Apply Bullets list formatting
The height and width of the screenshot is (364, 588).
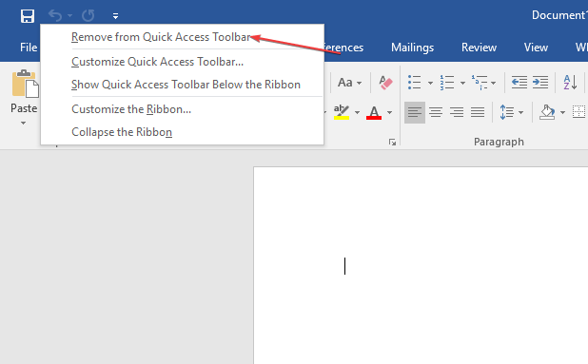[415, 83]
